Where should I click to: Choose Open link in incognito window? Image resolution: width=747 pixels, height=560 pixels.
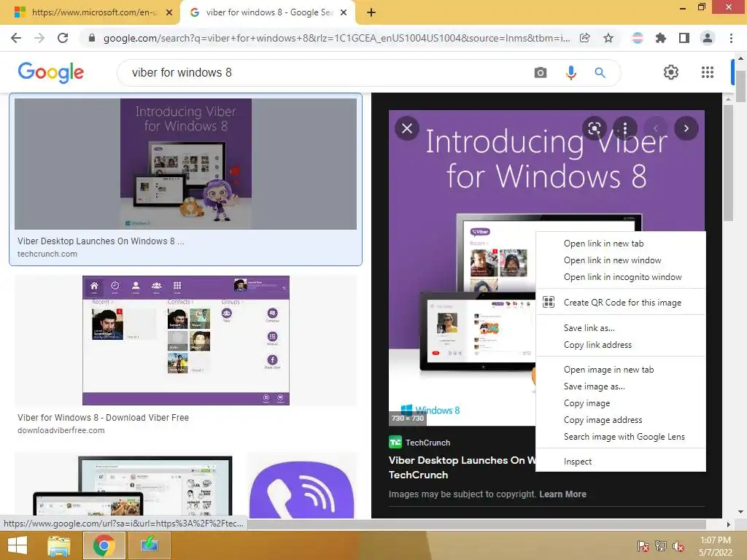point(620,276)
